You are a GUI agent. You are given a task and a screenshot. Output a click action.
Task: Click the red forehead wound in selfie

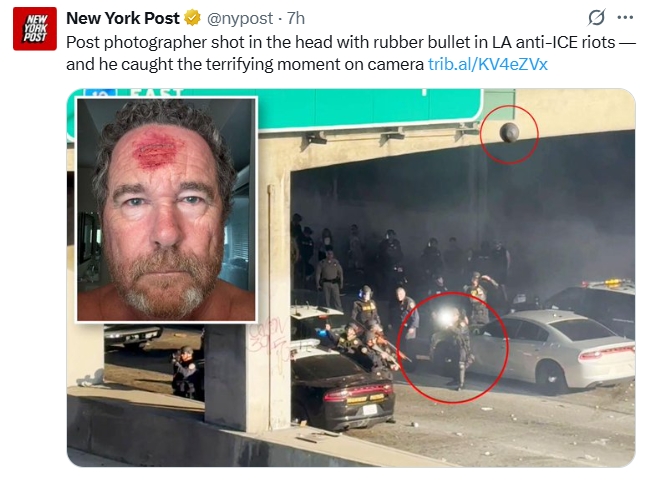(x=157, y=149)
